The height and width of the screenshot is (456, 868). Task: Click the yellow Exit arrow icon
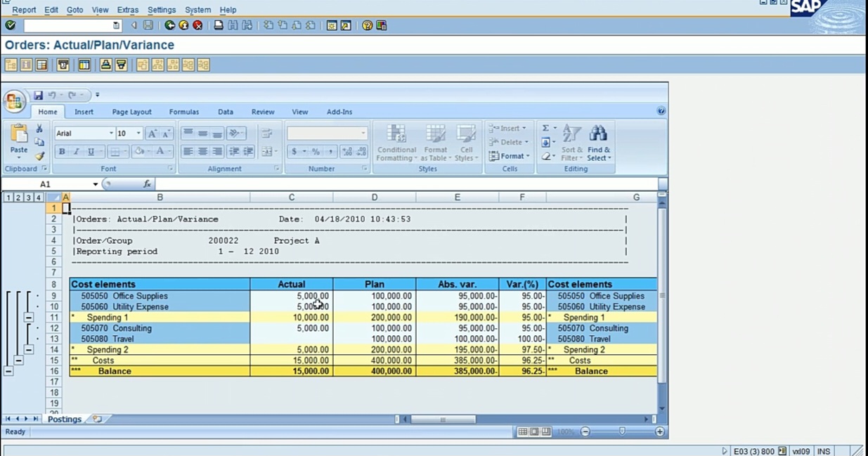click(184, 25)
